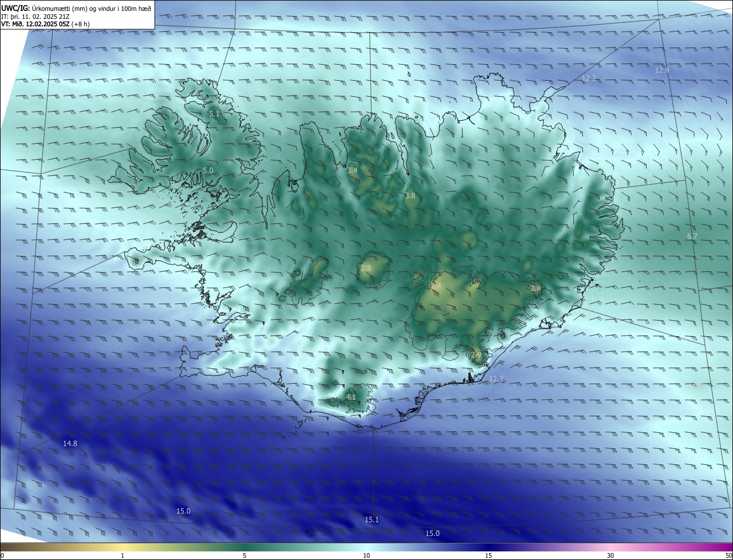Image resolution: width=733 pixels, height=560 pixels.
Task: Click the 0 tick label on the color scale
Action: (2, 555)
